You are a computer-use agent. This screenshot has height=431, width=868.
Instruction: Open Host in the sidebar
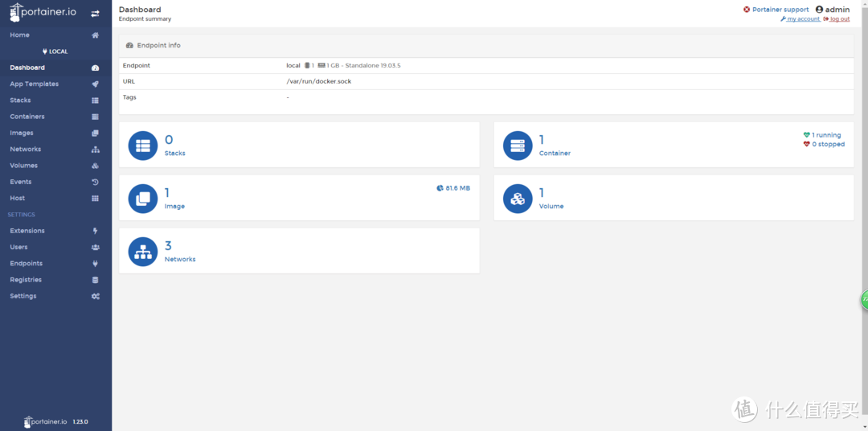pyautogui.click(x=17, y=199)
